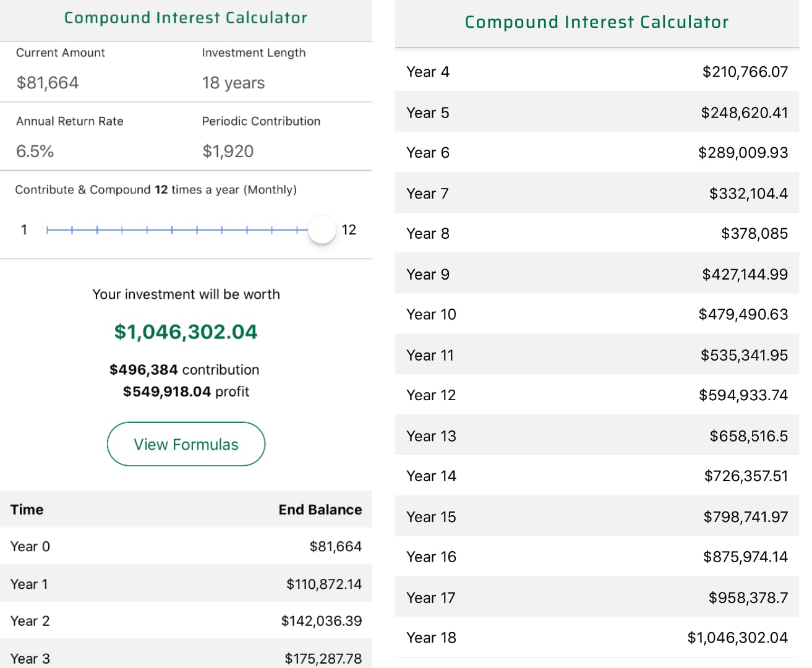812x668 pixels.
Task: Click the Year 2 row in table
Action: point(186,621)
